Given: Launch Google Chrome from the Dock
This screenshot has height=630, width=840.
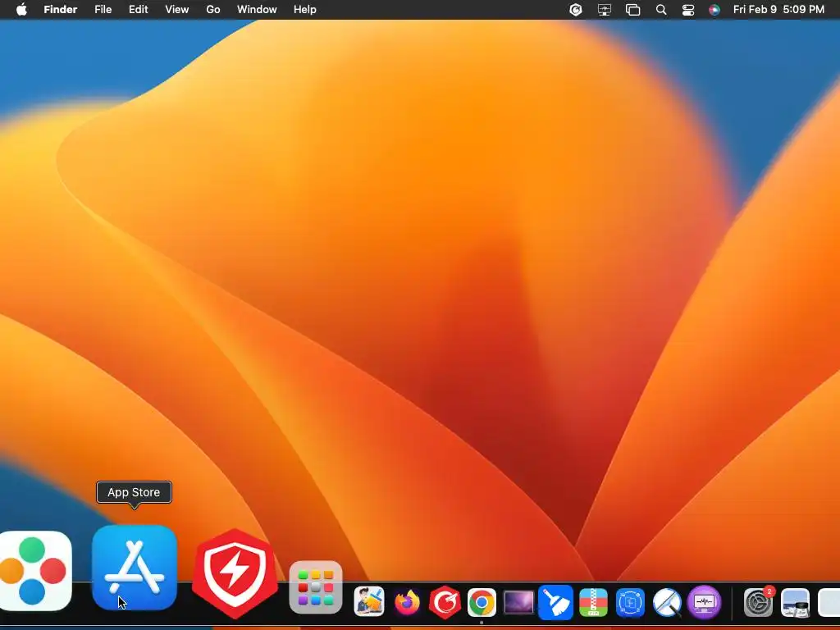Looking at the screenshot, I should (482, 603).
